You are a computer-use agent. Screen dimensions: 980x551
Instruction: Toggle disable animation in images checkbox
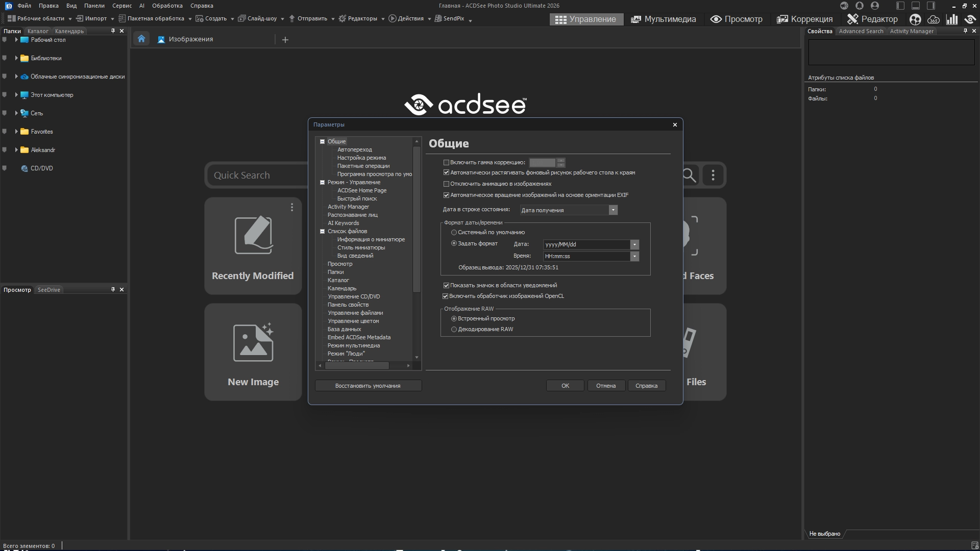pyautogui.click(x=446, y=184)
